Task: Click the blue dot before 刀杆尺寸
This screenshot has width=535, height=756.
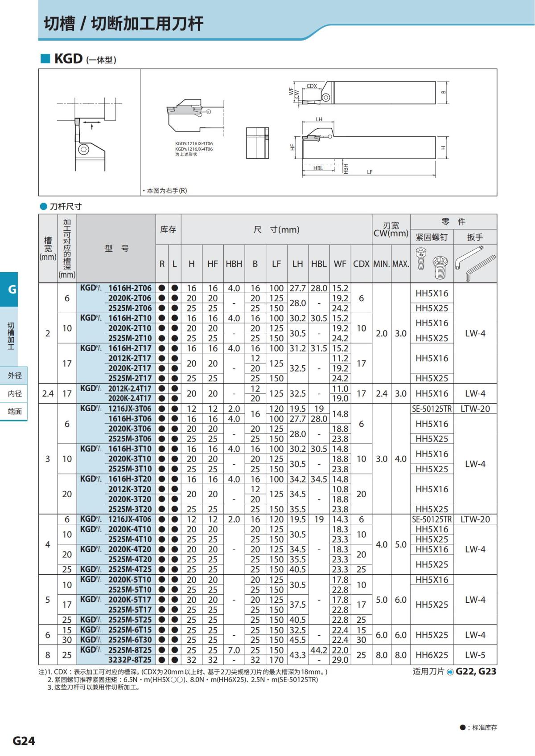Action: [43, 206]
